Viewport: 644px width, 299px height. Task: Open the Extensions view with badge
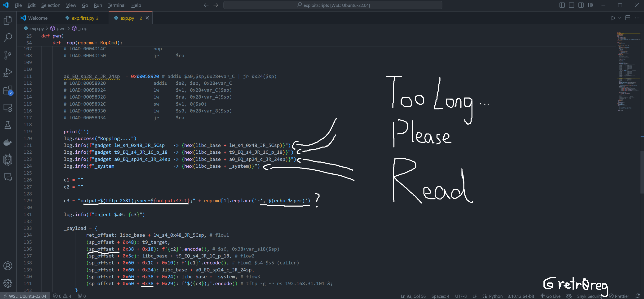(x=8, y=90)
